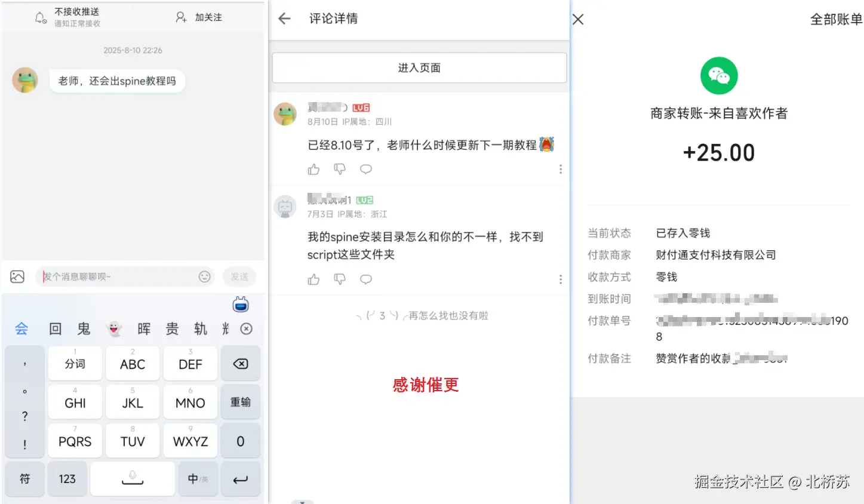Screen dimensions: 864x504
Task: Tap the MNO key
Action: coord(190,402)
